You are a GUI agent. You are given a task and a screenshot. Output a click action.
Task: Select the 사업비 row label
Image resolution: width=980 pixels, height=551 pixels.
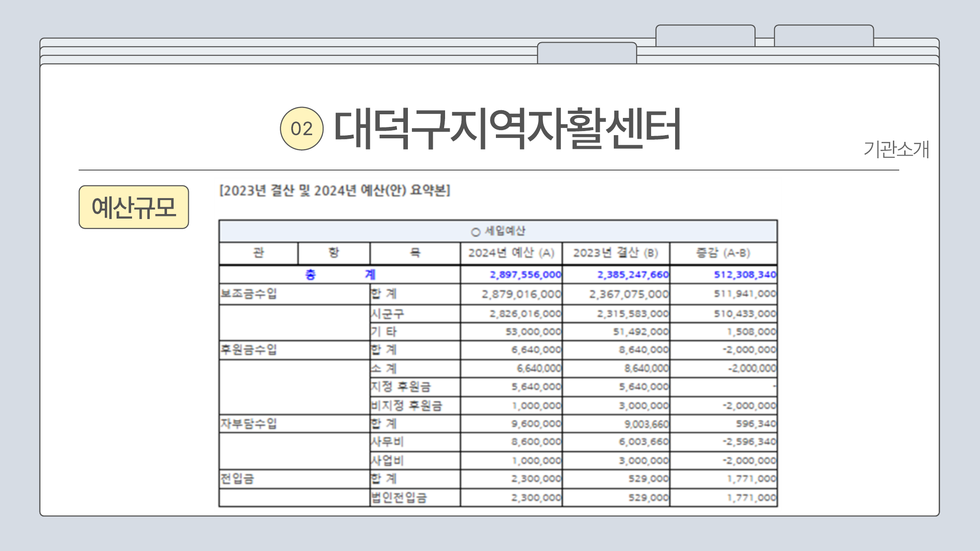[387, 461]
